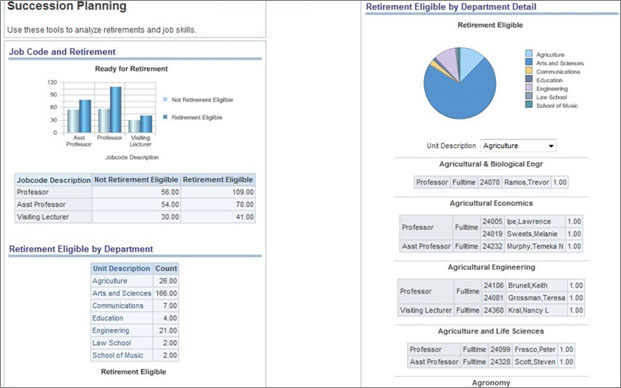The height and width of the screenshot is (388, 621).
Task: Click employee name Ramos,Trevor
Action: (x=526, y=182)
